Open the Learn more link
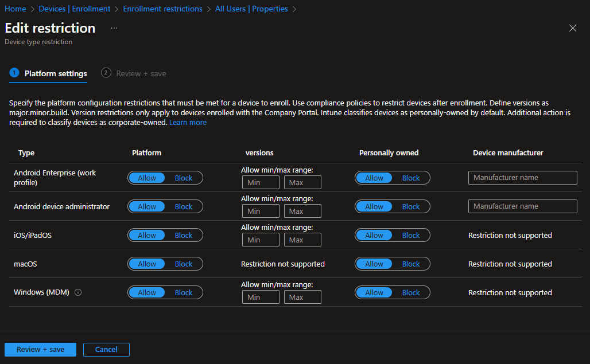 (188, 123)
